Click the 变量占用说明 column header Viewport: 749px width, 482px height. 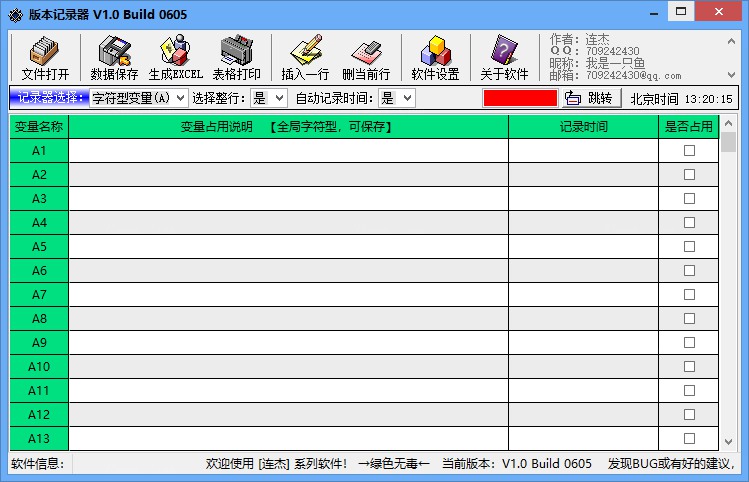(x=288, y=127)
